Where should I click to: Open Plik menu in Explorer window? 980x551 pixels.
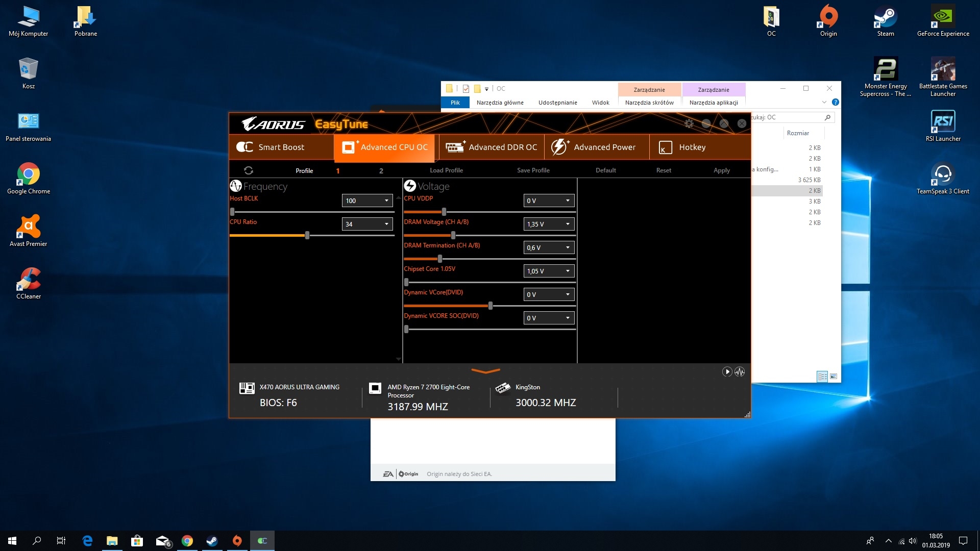[455, 103]
